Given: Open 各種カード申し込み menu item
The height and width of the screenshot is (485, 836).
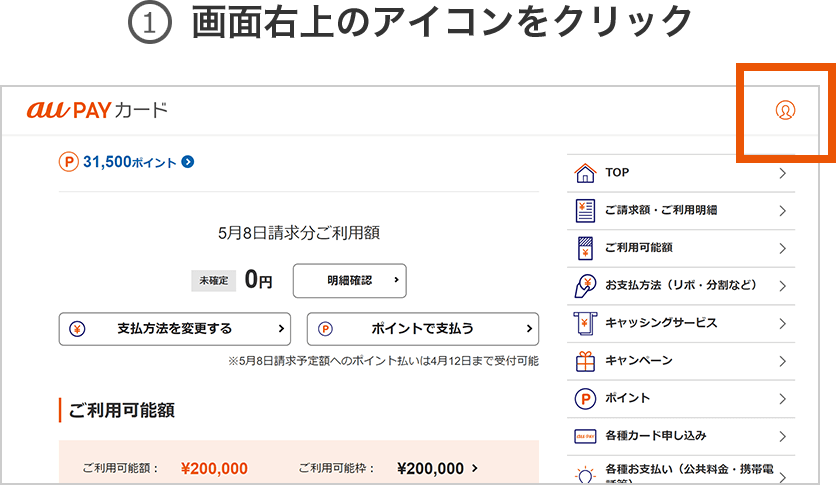Looking at the screenshot, I should 681,436.
